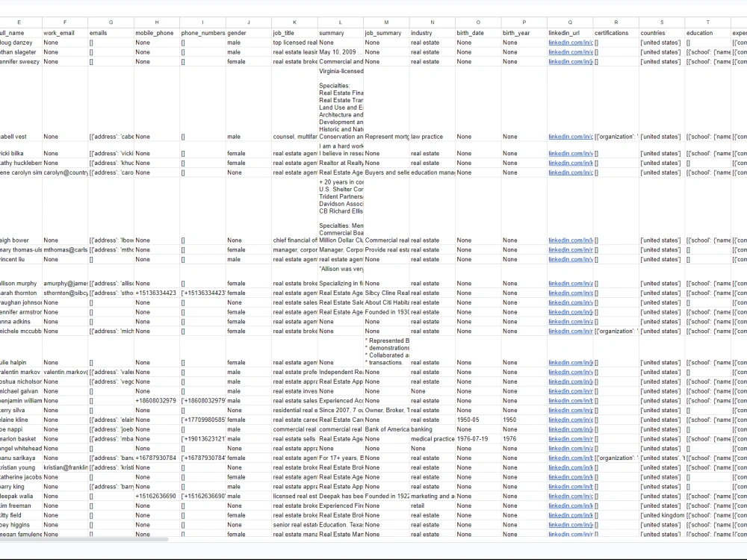Viewport: 747px width, 560px height.
Task: Open LinkedIn link in deepak walia row
Action: pos(570,497)
